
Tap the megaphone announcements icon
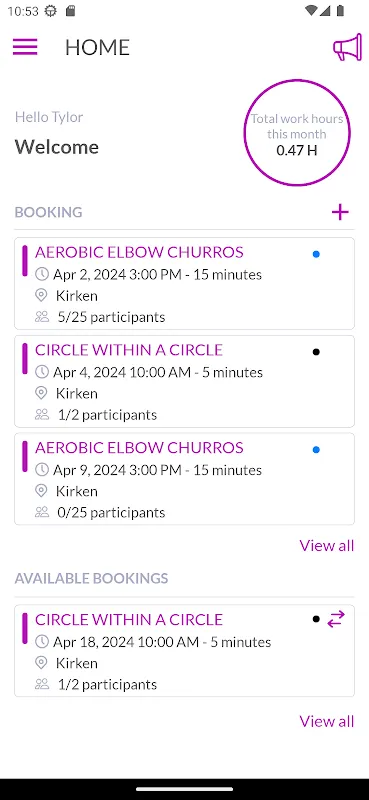tap(347, 47)
